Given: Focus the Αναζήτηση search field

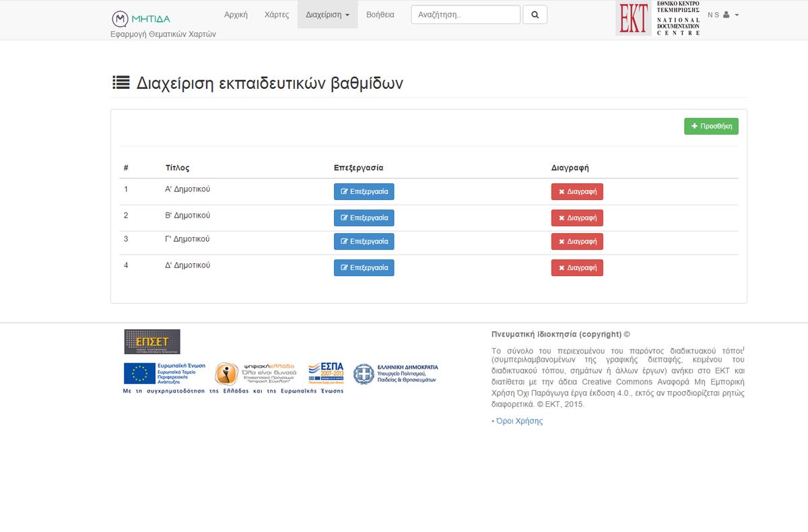Looking at the screenshot, I should point(465,15).
